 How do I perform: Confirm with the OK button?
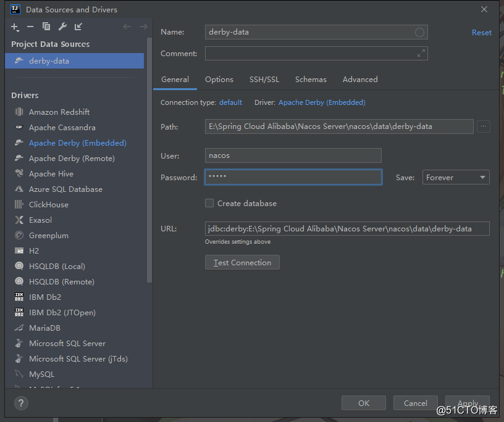(x=364, y=403)
